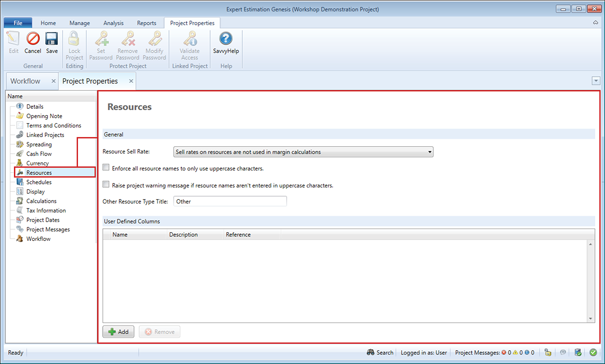Screen dimensions: 605x364
Task: Click the Add button for user columns
Action: pos(118,332)
